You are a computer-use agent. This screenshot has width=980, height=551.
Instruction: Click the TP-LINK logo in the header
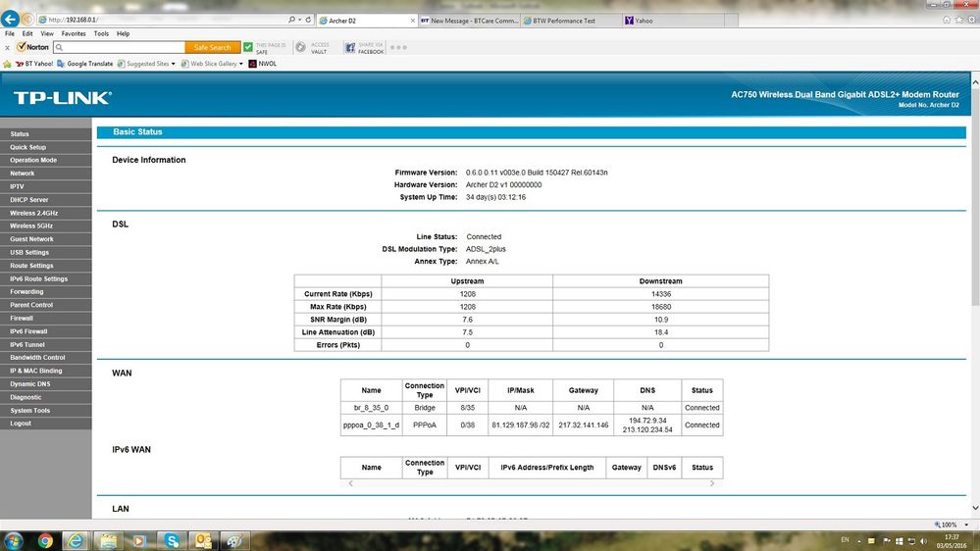pyautogui.click(x=63, y=98)
